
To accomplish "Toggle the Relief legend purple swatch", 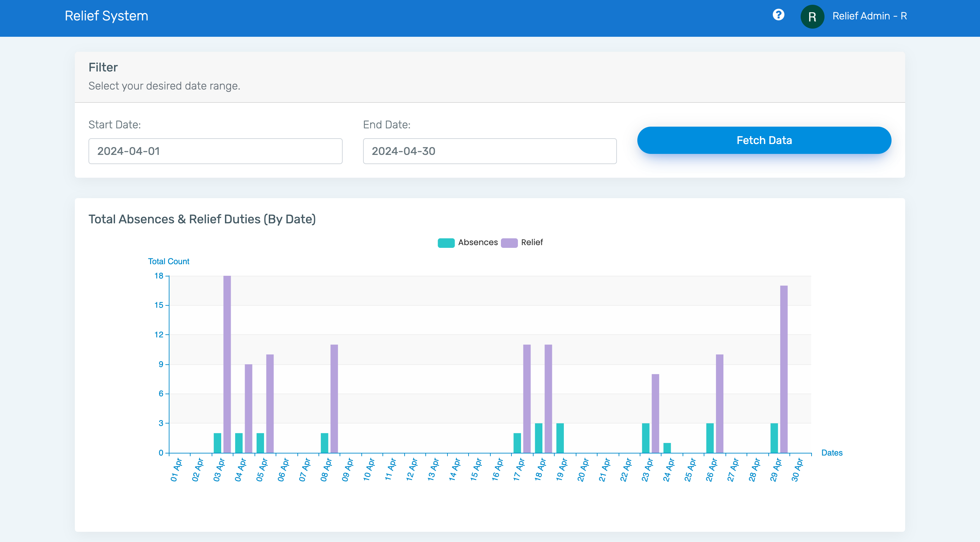I will pos(509,242).
